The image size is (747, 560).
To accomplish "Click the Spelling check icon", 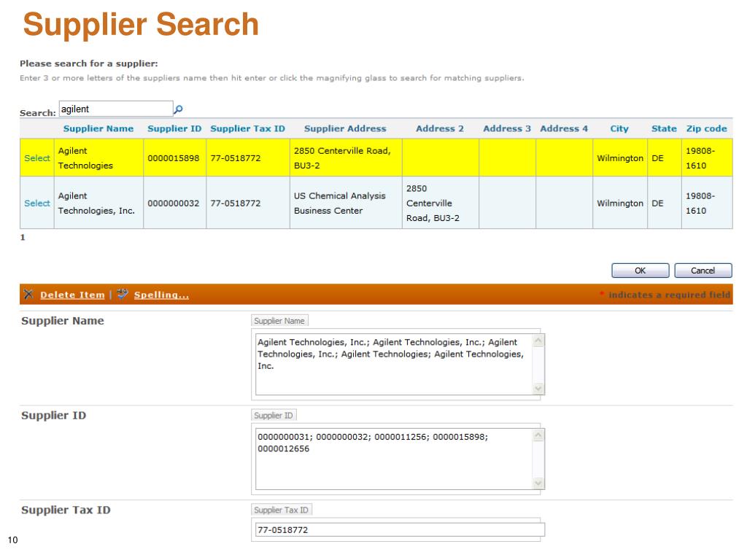I will click(x=123, y=294).
